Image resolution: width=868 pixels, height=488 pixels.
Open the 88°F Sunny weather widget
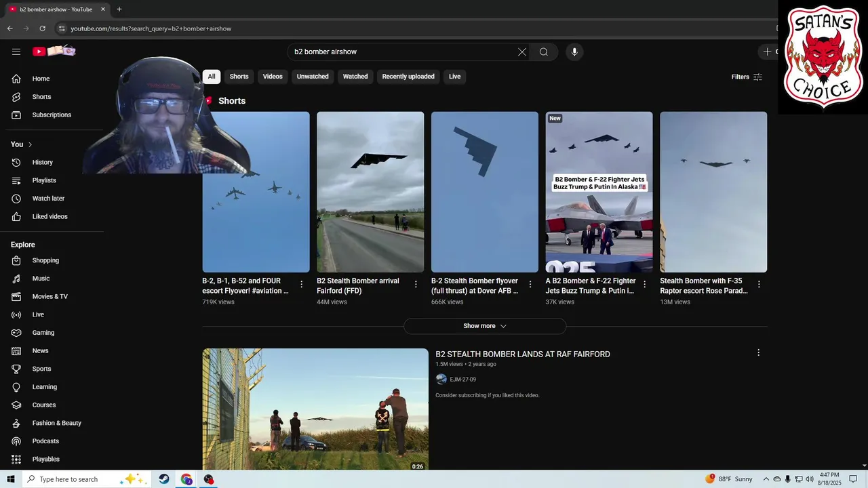pyautogui.click(x=729, y=479)
